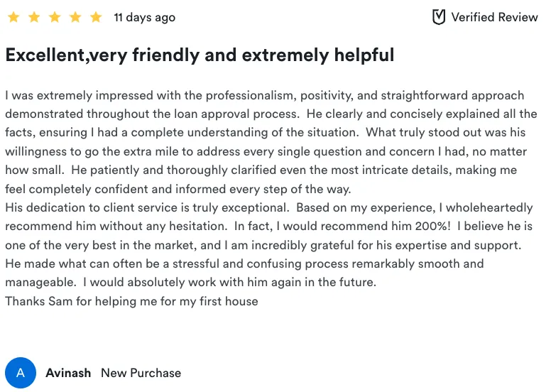Click the line starting 'recommend him without any hesitation'
This screenshot has height=392, width=551.
268,227
